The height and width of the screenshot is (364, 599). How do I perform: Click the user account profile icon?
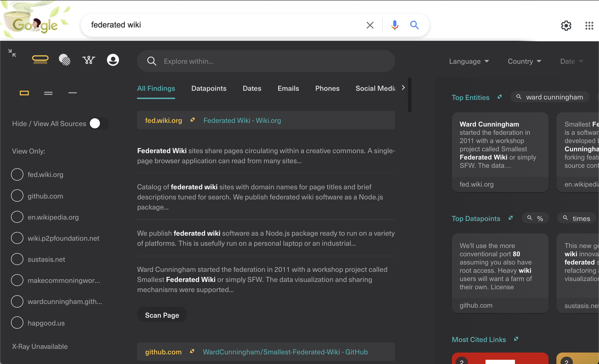[x=113, y=60]
